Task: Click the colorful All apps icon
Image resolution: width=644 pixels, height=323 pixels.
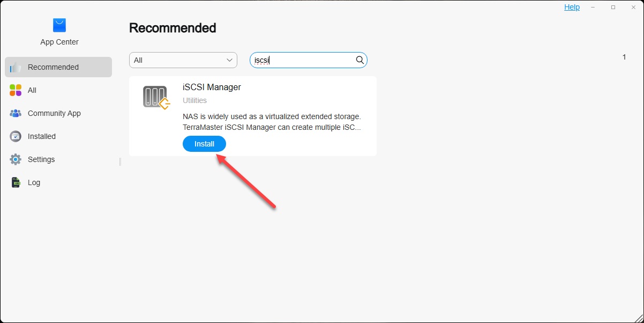Action: pyautogui.click(x=16, y=90)
